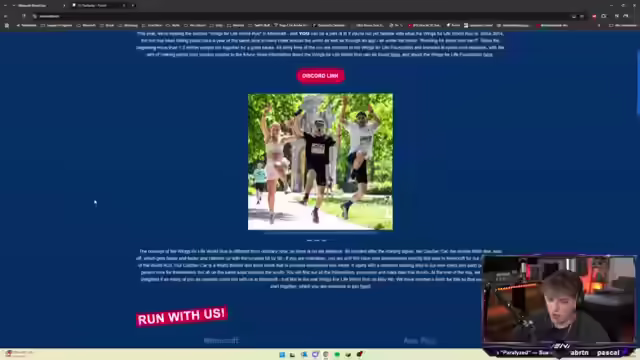Click the red extension icon beside address bar
Viewport: 640px width, 360px height.
pos(594,16)
